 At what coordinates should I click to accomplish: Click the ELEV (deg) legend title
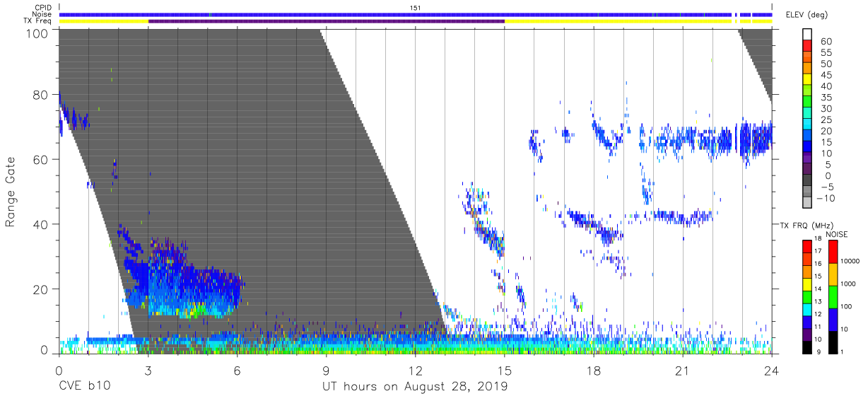point(808,14)
